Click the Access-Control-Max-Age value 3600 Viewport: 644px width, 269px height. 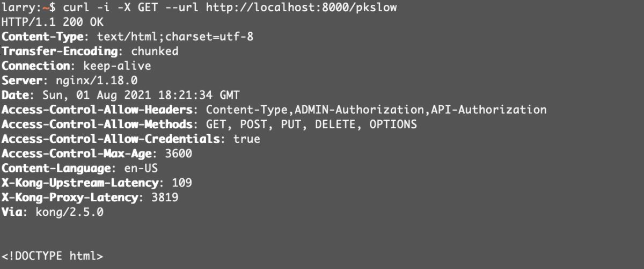coord(179,154)
